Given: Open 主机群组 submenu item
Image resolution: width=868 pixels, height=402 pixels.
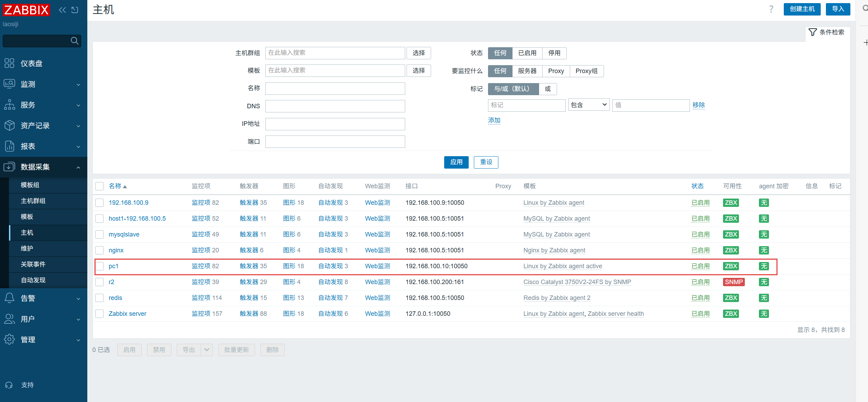Looking at the screenshot, I should (x=48, y=201).
